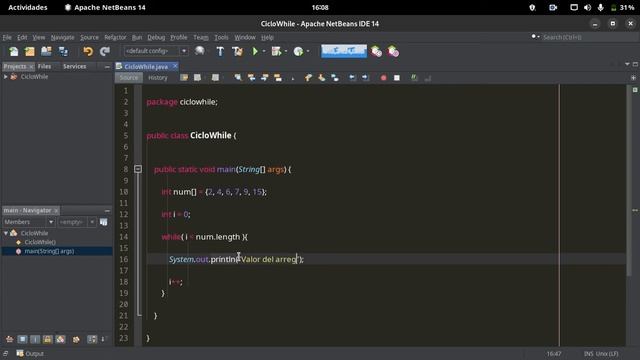Close the CicloWhile.java editor tab

coord(175,66)
